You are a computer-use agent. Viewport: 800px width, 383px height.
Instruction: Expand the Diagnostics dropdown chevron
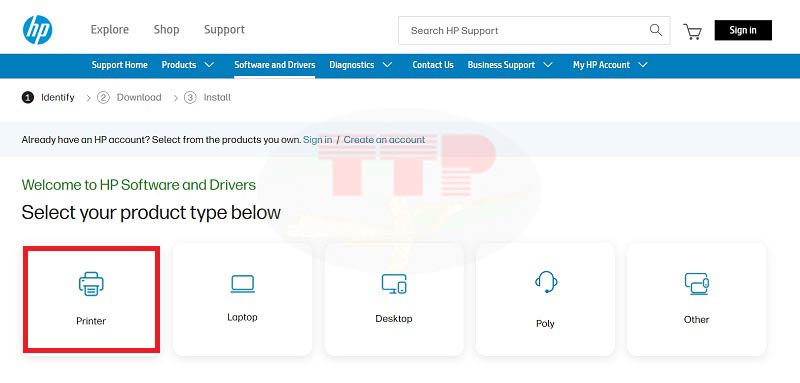click(x=387, y=65)
